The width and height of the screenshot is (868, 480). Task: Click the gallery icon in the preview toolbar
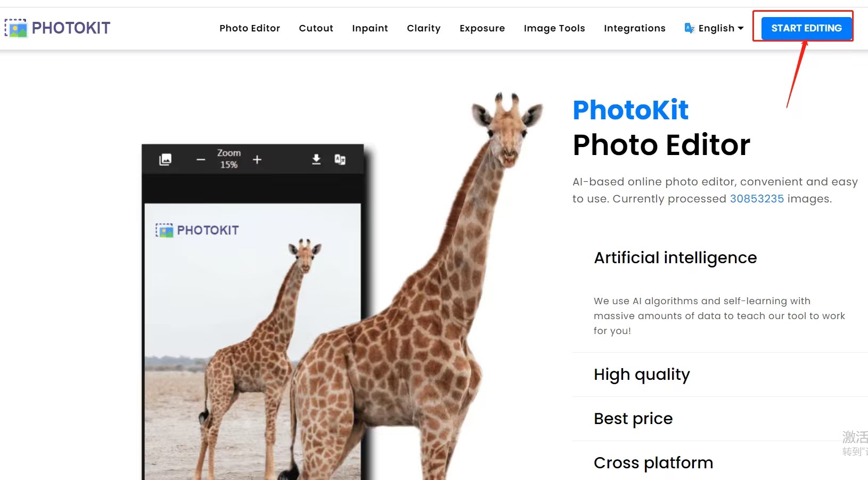[166, 159]
